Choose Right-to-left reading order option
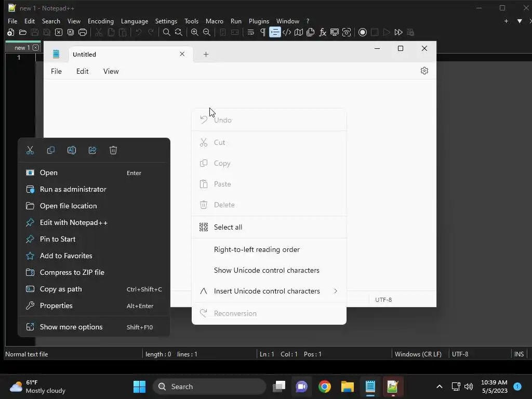 point(269,250)
